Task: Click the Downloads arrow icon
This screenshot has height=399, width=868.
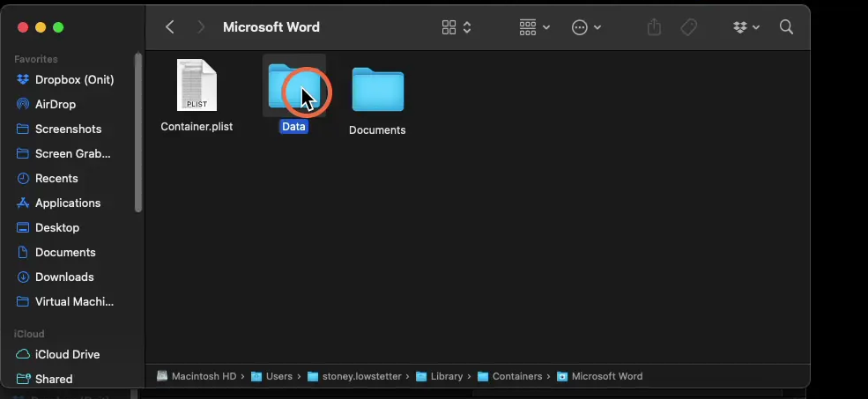Action: click(23, 277)
